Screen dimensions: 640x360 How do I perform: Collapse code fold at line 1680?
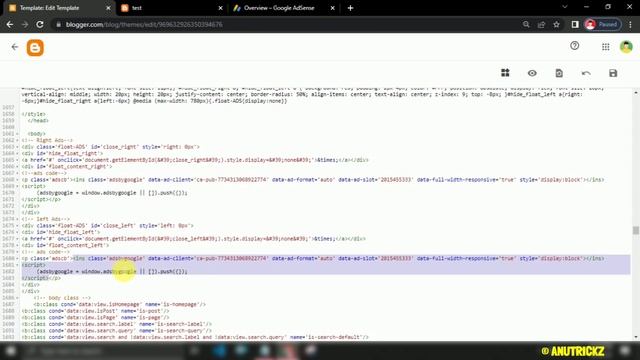18,258
